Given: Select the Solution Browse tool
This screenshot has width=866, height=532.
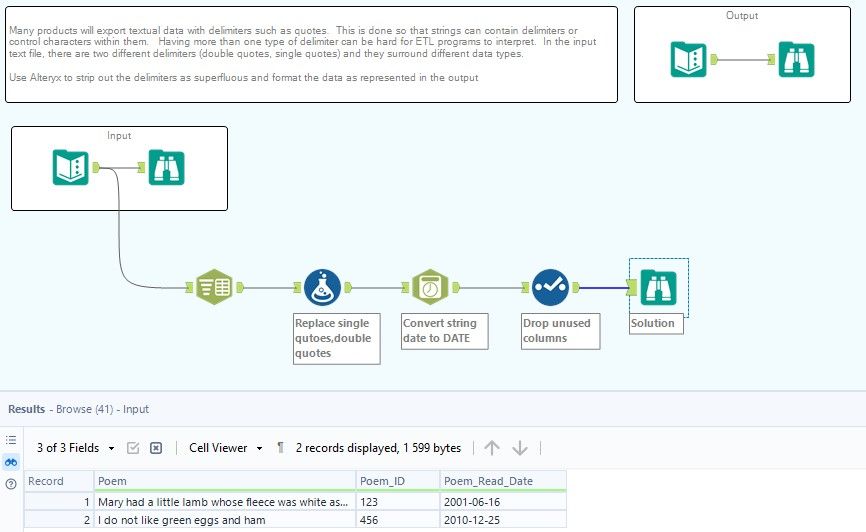Looking at the screenshot, I should click(658, 287).
